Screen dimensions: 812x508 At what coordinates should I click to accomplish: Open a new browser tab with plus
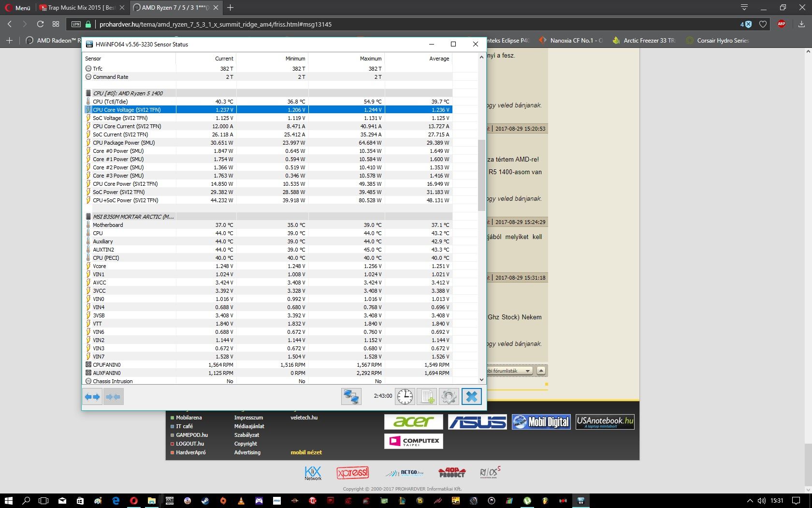231,8
